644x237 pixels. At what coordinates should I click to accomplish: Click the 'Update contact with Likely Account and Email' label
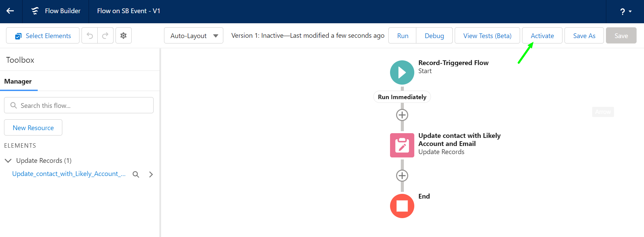coord(459,140)
